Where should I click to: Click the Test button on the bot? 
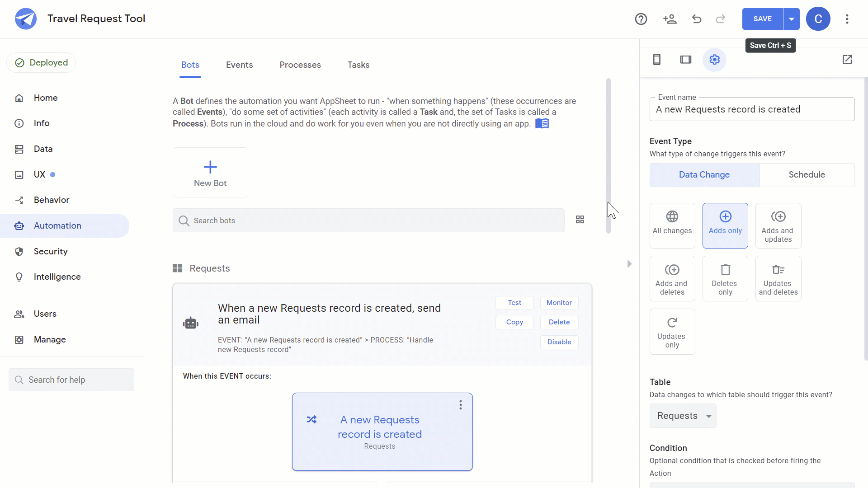(x=515, y=303)
